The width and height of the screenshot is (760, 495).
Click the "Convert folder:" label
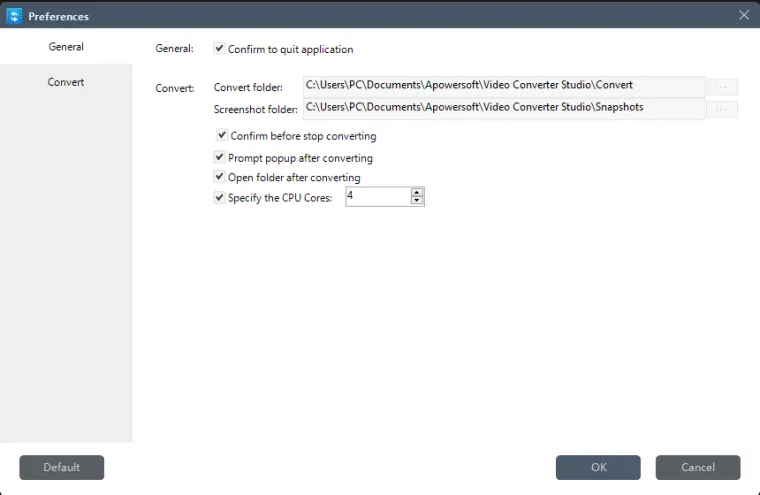[x=248, y=88]
